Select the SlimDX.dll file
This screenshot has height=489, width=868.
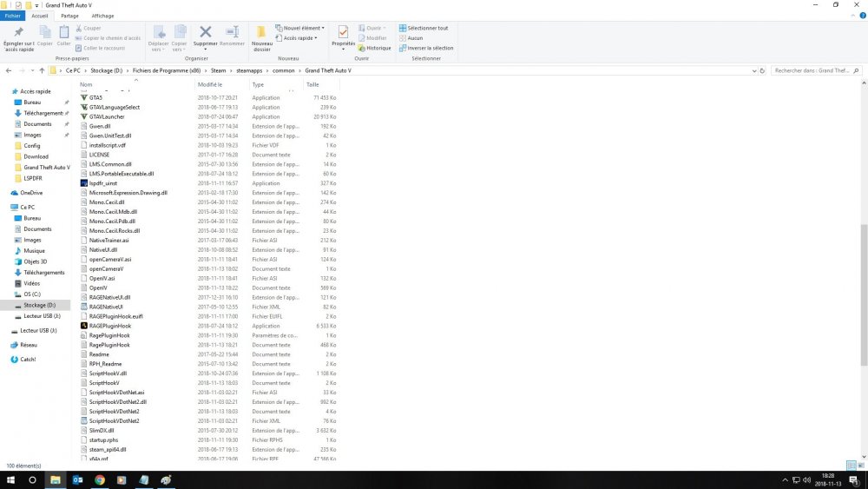click(102, 430)
